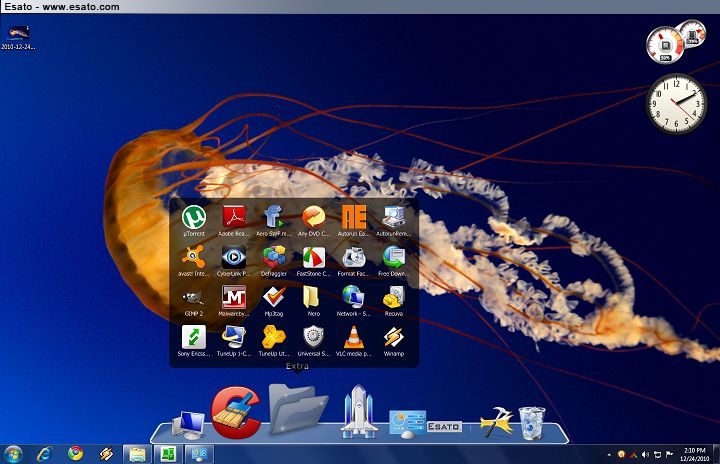The height and width of the screenshot is (464, 720).
Task: Open the Nero folder
Action: tap(313, 297)
